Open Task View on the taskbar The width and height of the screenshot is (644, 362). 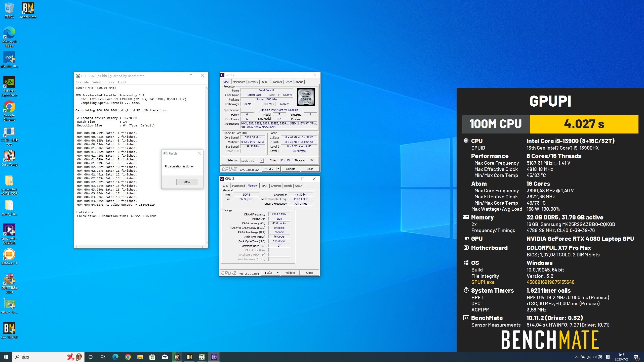pyautogui.click(x=103, y=357)
